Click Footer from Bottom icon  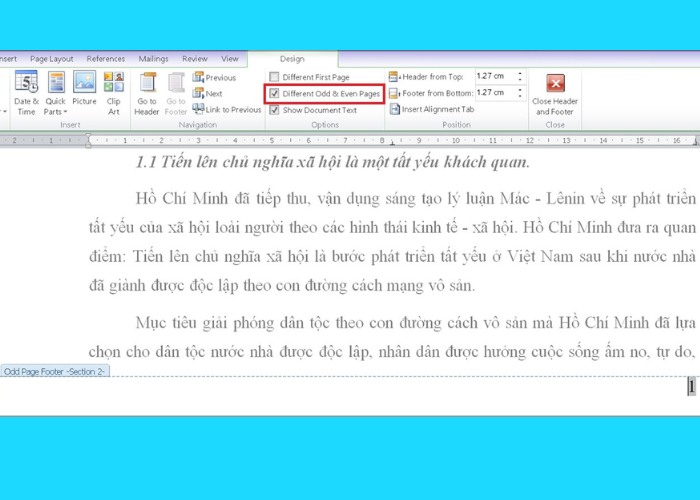click(x=393, y=93)
